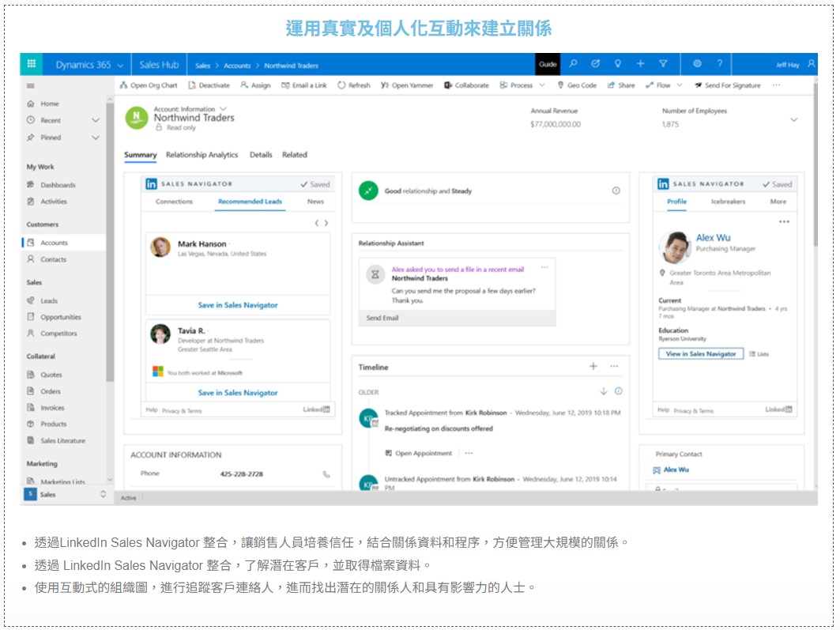The image size is (840, 630).
Task: Open the More tab in profile widget
Action: (x=778, y=202)
